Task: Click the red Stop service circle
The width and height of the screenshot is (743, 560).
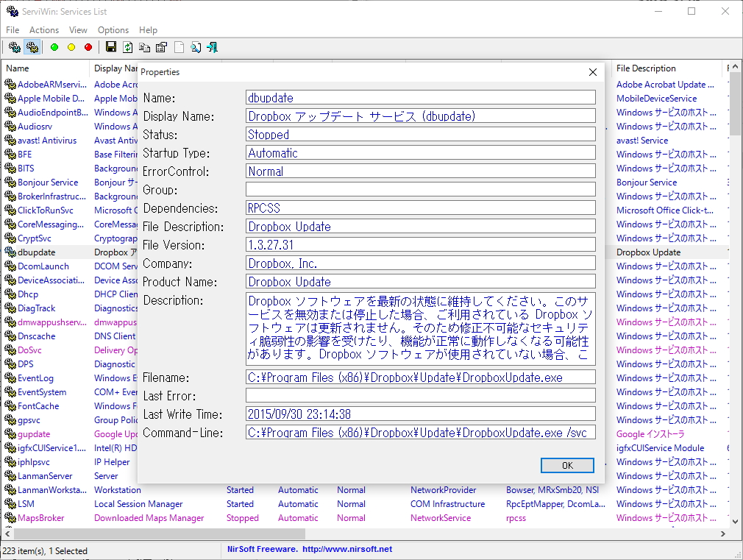Action: 88,46
